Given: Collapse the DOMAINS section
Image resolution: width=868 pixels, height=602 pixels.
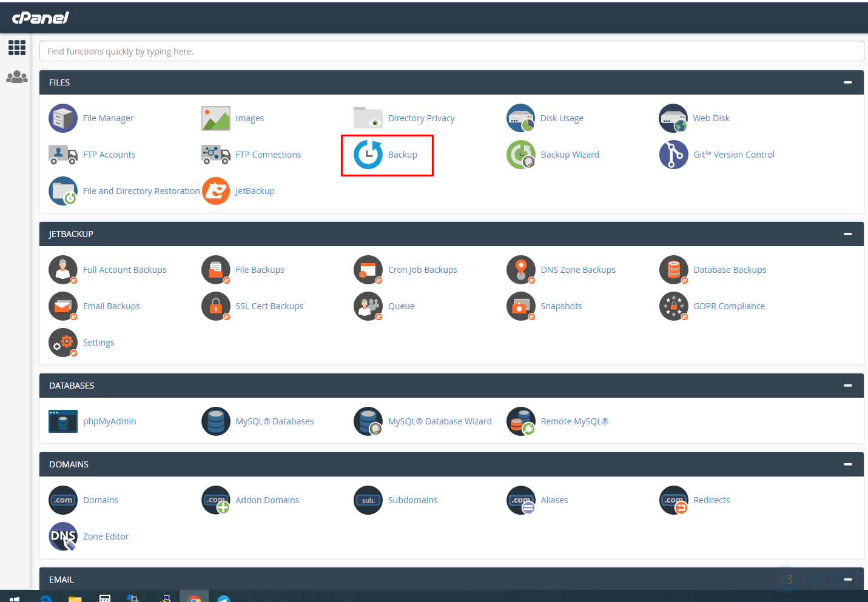Looking at the screenshot, I should point(848,464).
